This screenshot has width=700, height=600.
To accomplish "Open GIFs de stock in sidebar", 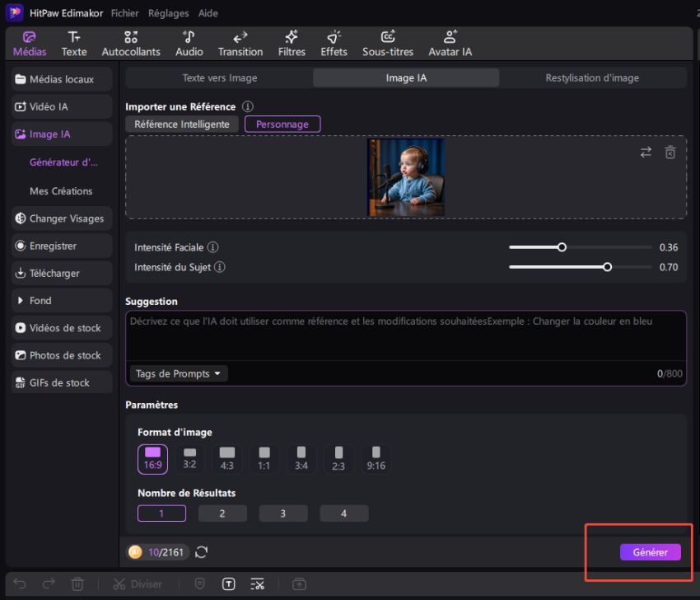I will tap(62, 383).
